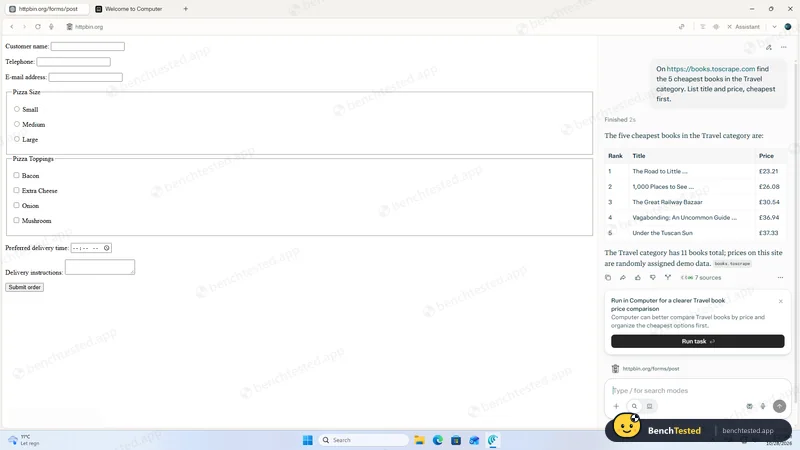Open Microsoft Store from the taskbar
The height and width of the screenshot is (450, 800).
(x=456, y=440)
